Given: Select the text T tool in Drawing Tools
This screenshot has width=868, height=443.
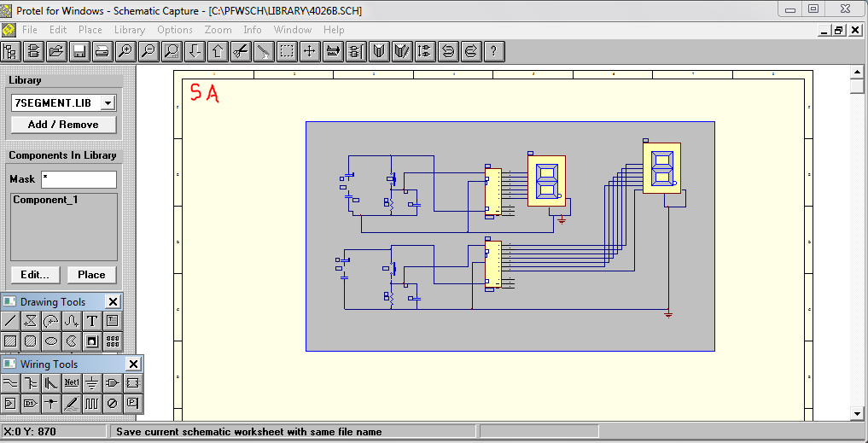Looking at the screenshot, I should coord(92,321).
